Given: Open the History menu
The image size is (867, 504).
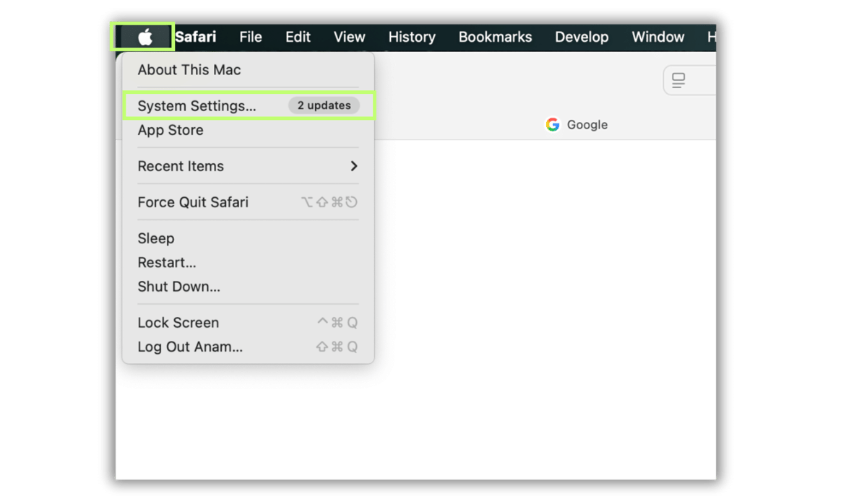Looking at the screenshot, I should coord(412,37).
